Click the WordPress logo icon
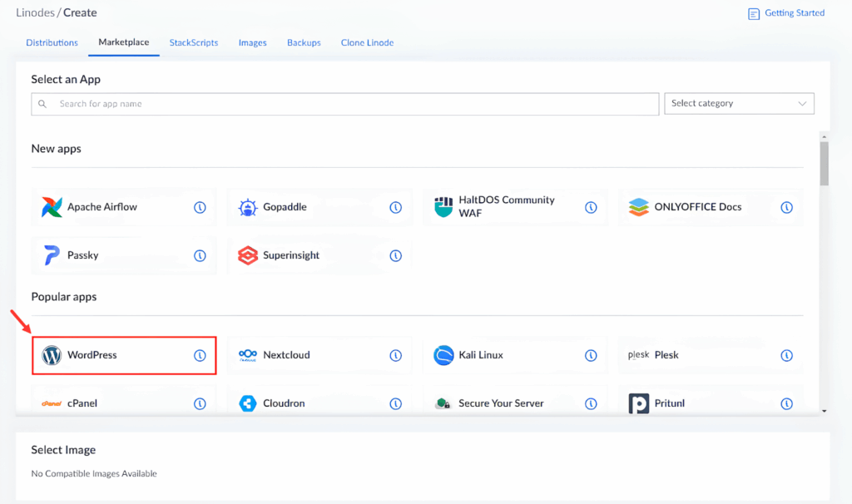The height and width of the screenshot is (504, 852). pos(52,355)
